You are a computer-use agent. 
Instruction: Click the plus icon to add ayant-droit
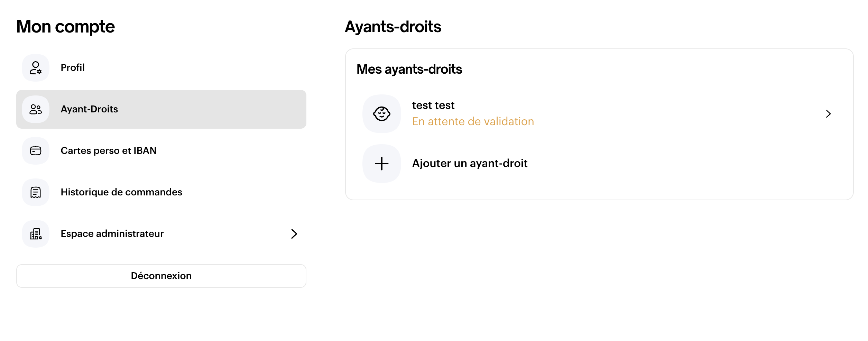tap(382, 164)
